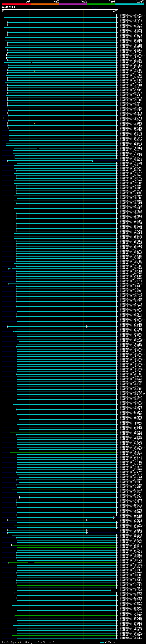Image resolution: width=146 pixels, height=644 pixels.
Task: Click the UniRef100_Q75PK7 label
Action: pos(131,80)
